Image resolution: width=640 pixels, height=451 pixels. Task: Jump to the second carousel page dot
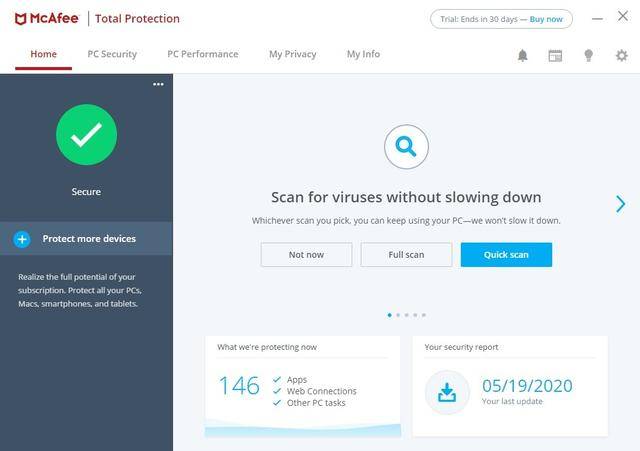coord(398,315)
